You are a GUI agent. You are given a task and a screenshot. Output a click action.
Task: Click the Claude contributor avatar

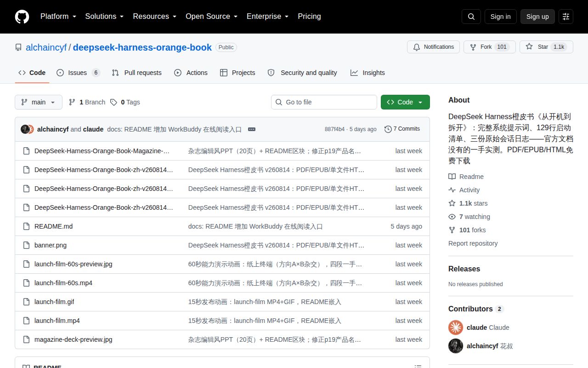pyautogui.click(x=456, y=328)
